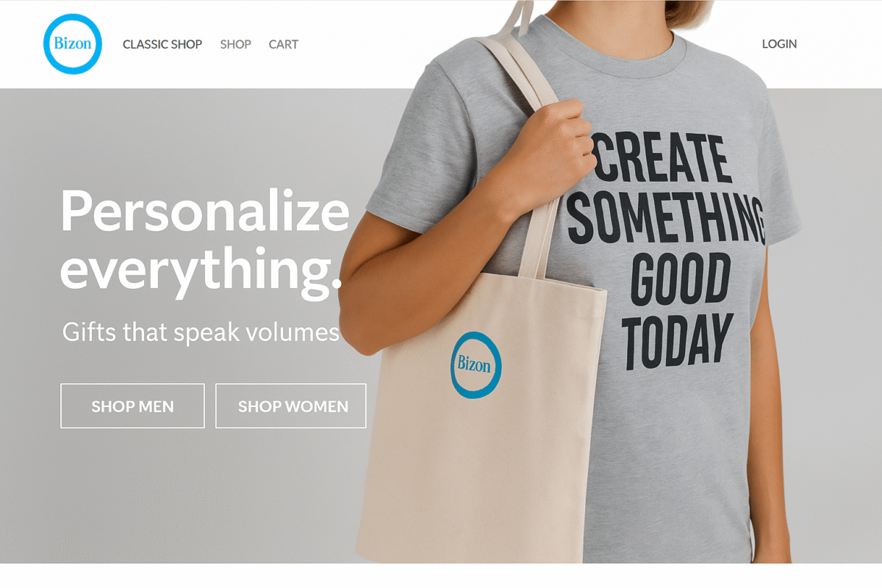
Task: Go to the Shop page
Action: (x=236, y=44)
